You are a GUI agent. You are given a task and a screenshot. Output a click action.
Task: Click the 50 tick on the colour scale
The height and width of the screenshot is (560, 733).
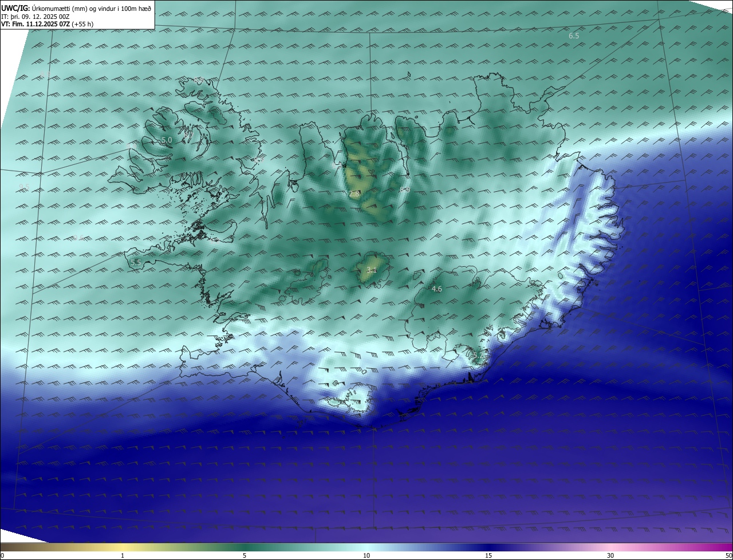pyautogui.click(x=728, y=555)
